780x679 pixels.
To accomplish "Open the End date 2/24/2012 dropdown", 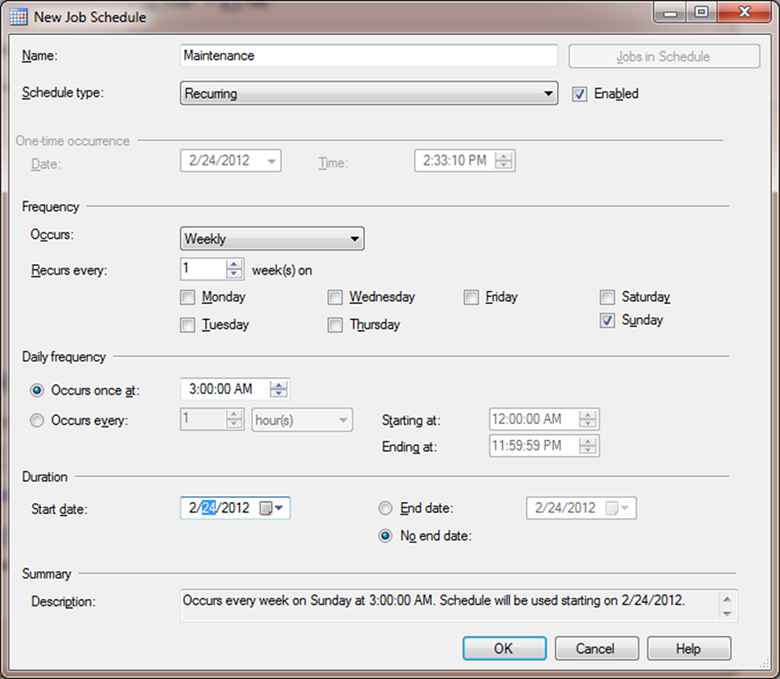I will pos(618,508).
